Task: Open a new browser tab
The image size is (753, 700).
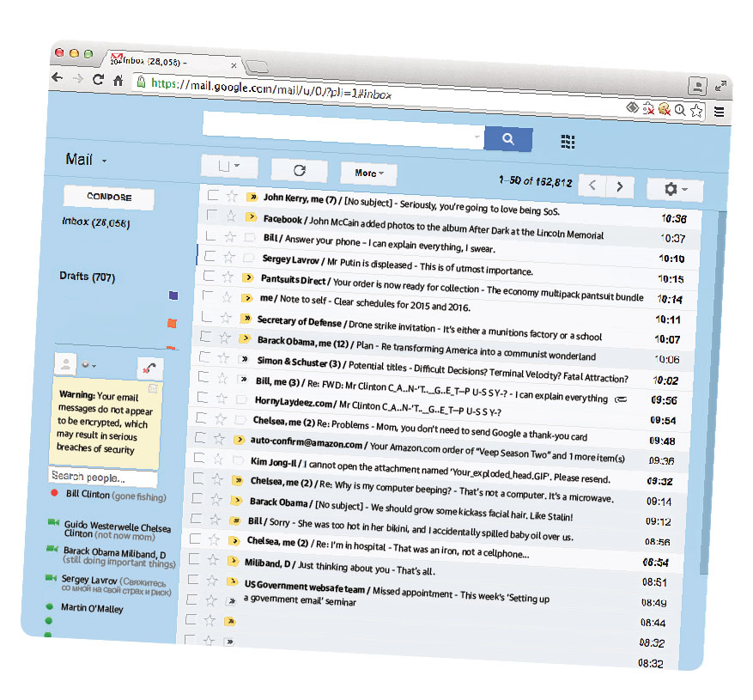Action: coord(257,66)
